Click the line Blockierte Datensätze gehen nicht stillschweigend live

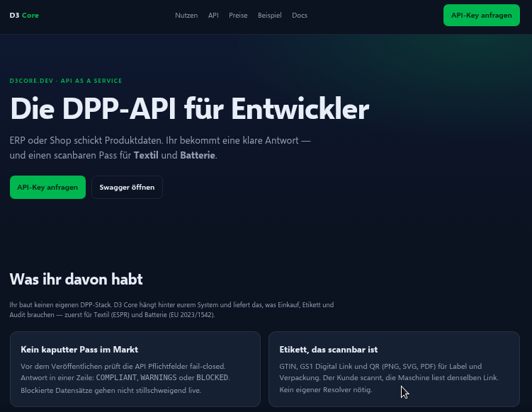pyautogui.click(x=111, y=390)
